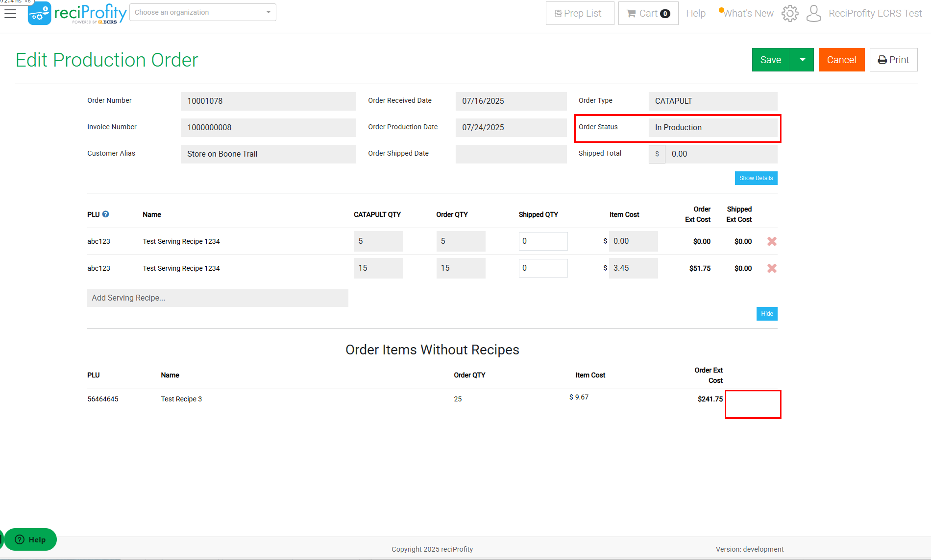Click the reciProfity logo

pos(77,13)
